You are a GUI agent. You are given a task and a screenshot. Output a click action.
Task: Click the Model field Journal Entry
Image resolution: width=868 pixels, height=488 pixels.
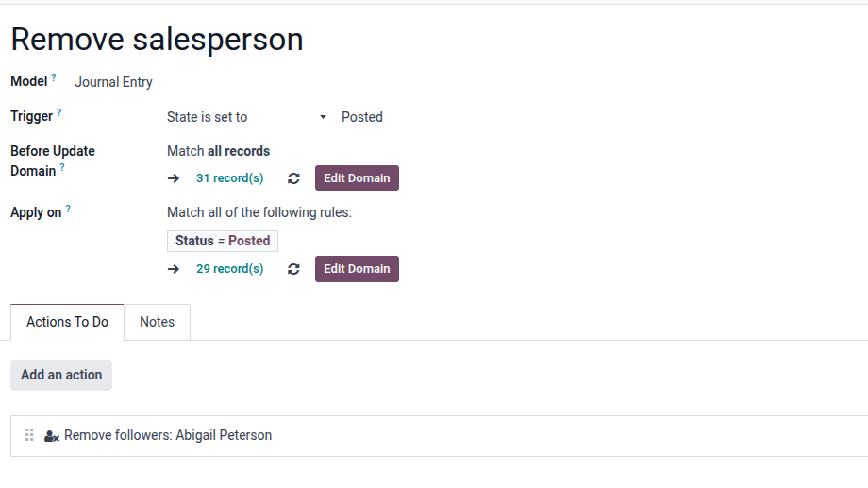coord(113,82)
